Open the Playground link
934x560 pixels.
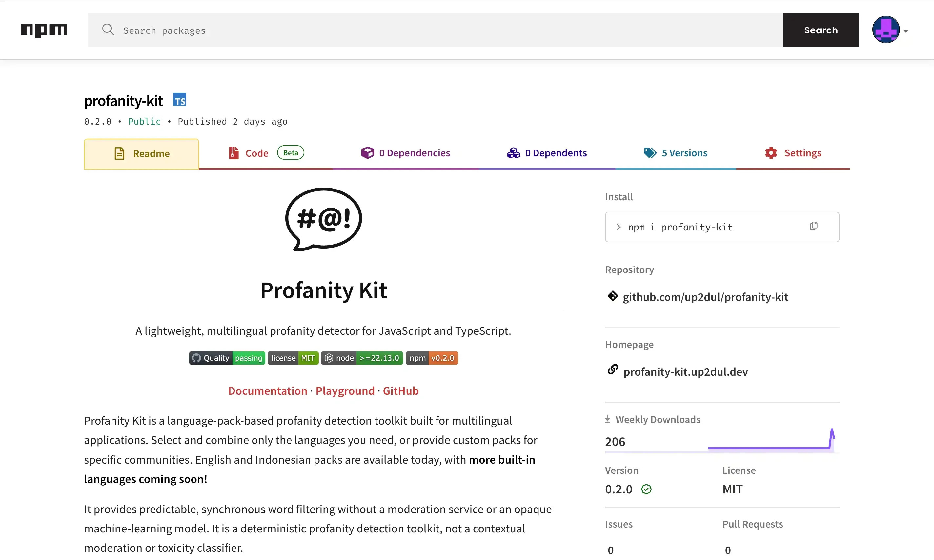click(x=345, y=390)
